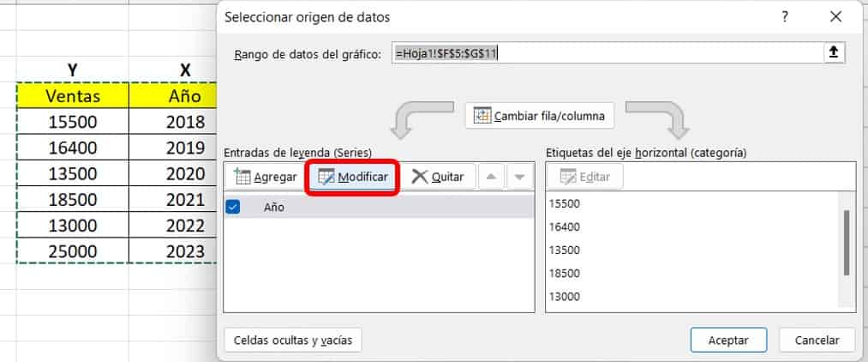Select the yellow Ventas header cell
This screenshot has width=868, height=362.
(73, 95)
